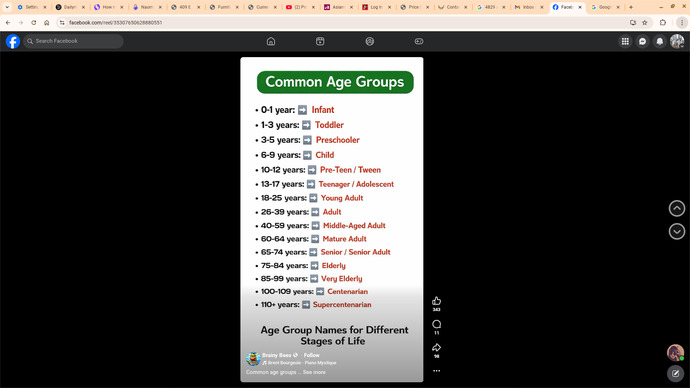The image size is (690, 388).
Task: Open Messenger chats icon
Action: click(642, 41)
